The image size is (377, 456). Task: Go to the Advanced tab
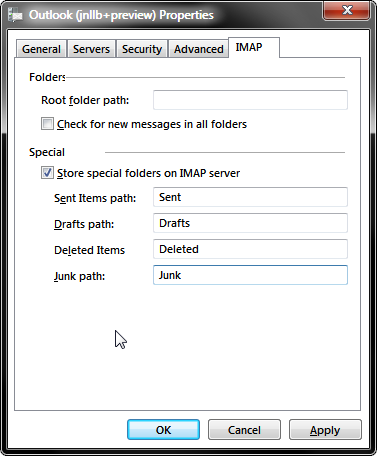199,49
